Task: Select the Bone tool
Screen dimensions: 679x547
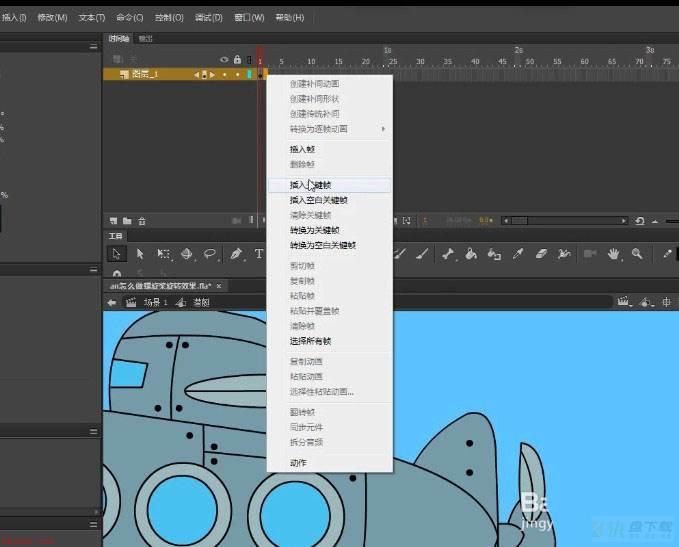Action: click(x=448, y=253)
